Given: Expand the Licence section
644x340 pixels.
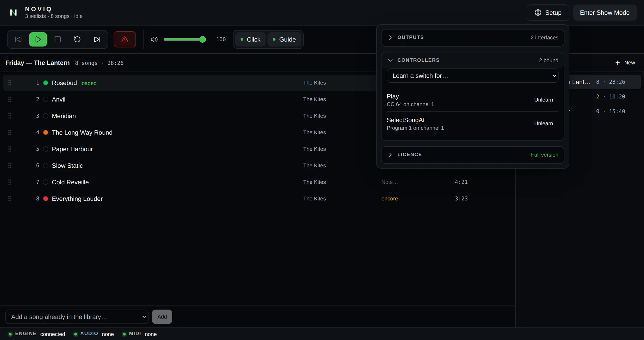Looking at the screenshot, I should click(x=473, y=155).
